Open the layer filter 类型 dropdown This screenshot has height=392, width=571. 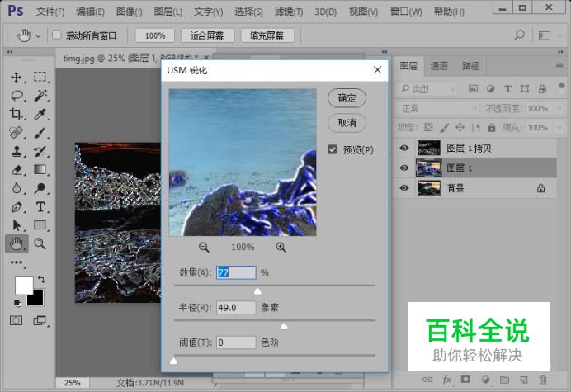[x=427, y=89]
